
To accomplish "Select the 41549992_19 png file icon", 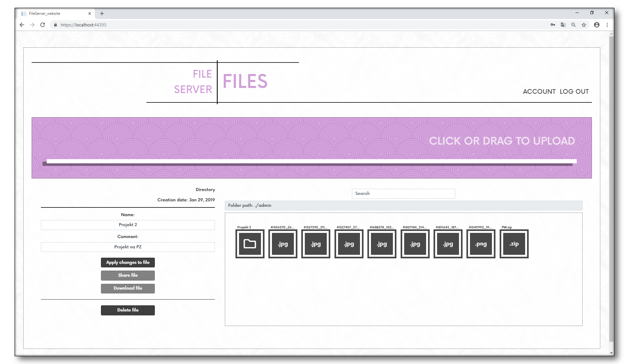I will tap(481, 244).
